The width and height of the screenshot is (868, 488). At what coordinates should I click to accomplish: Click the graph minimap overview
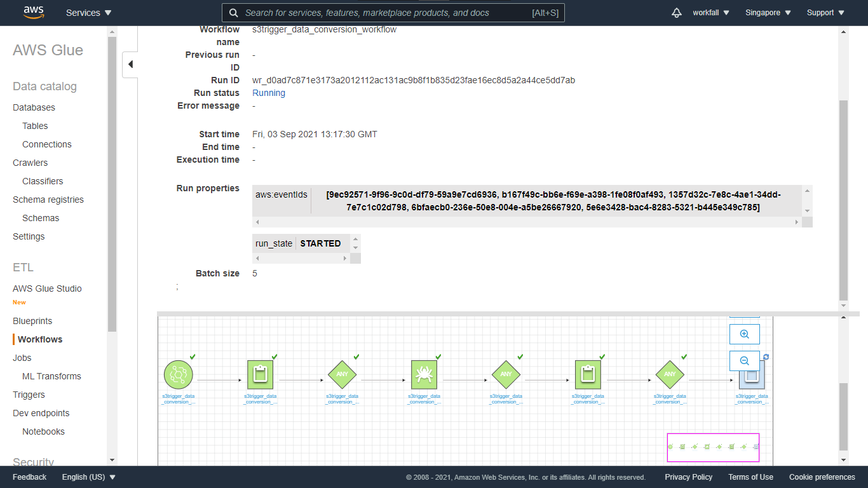713,447
